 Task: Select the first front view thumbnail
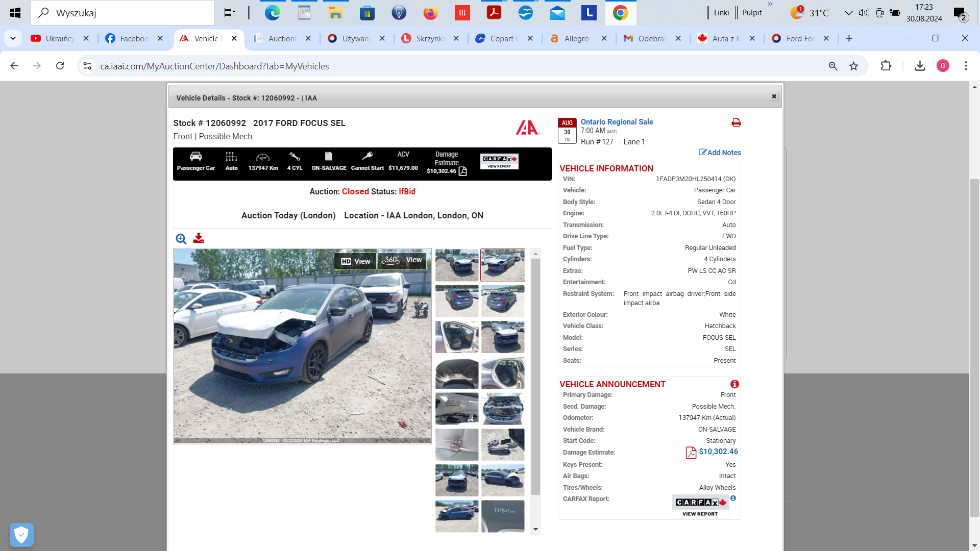pos(457,265)
